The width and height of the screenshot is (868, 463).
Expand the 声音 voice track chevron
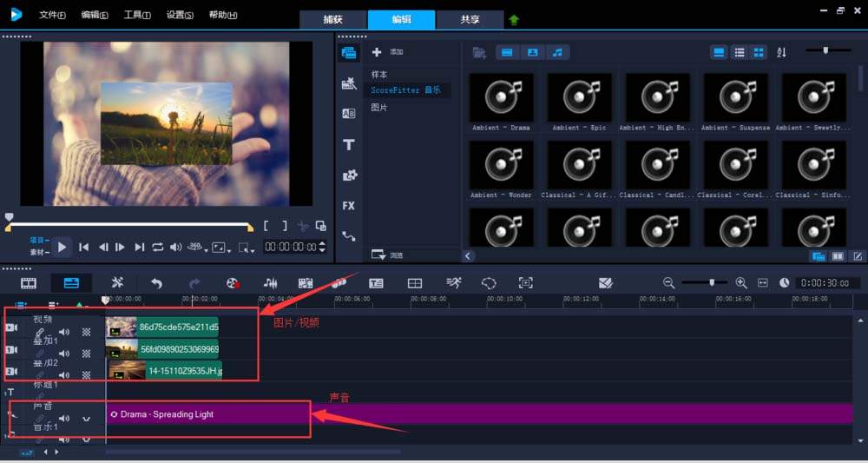[86, 419]
